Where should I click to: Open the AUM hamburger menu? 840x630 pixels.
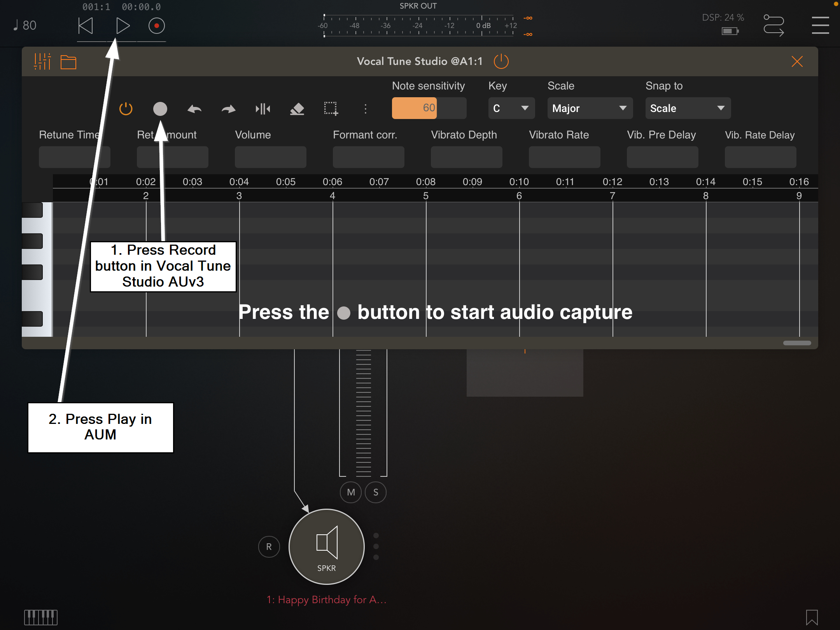coord(820,24)
